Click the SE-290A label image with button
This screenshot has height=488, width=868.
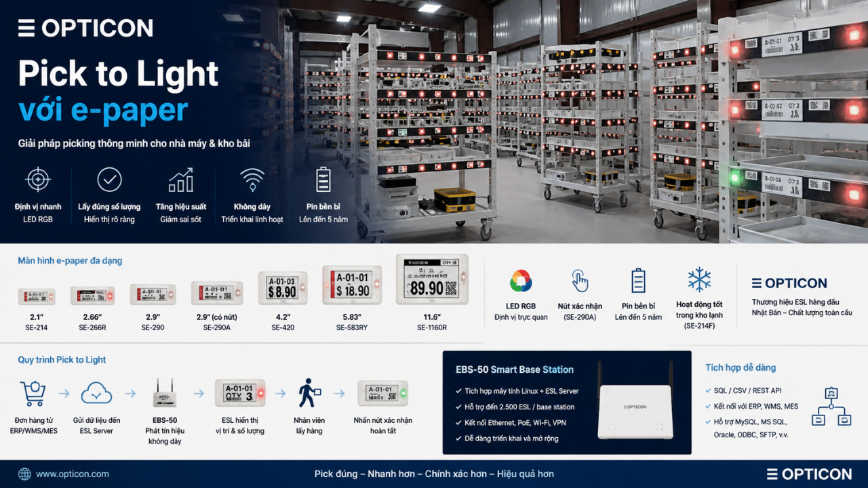coord(217,293)
